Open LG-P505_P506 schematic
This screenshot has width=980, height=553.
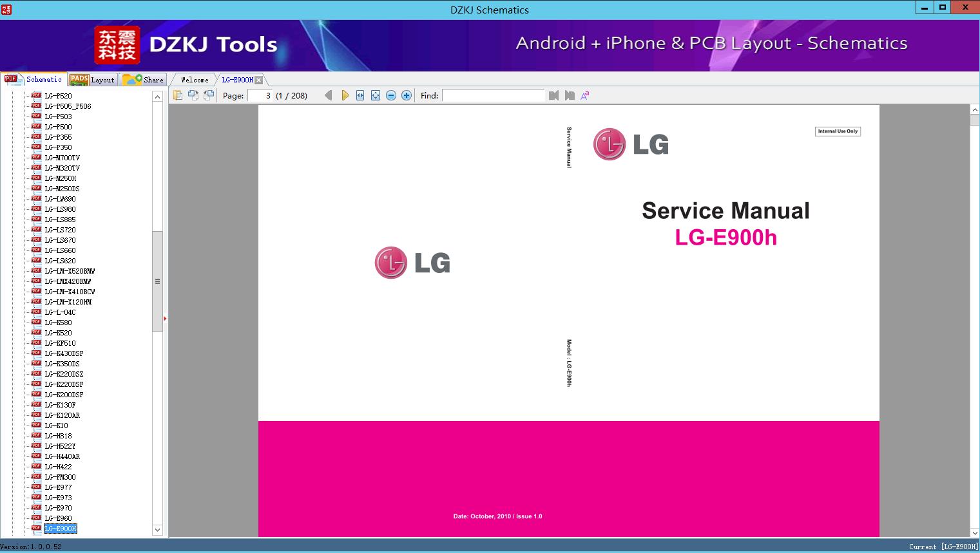68,106
